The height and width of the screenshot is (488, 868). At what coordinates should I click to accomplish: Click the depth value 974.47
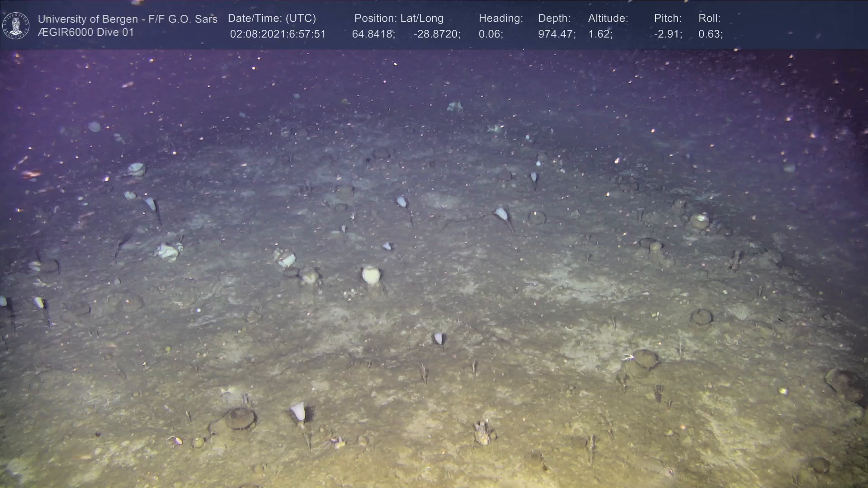(x=557, y=34)
